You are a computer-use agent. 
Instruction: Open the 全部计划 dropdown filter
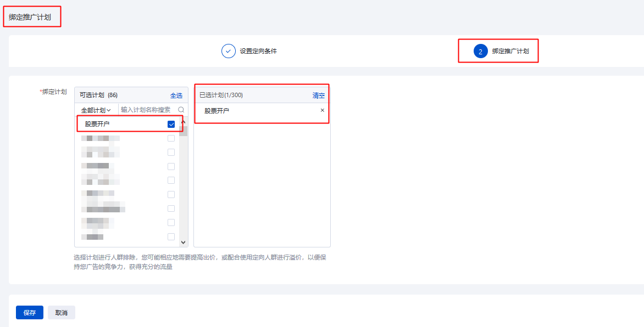click(96, 110)
